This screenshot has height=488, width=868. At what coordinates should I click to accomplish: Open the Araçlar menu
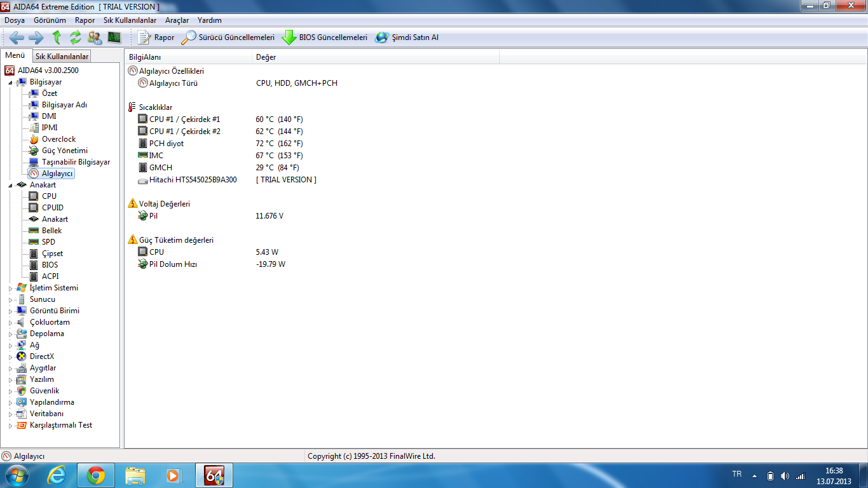pos(178,20)
